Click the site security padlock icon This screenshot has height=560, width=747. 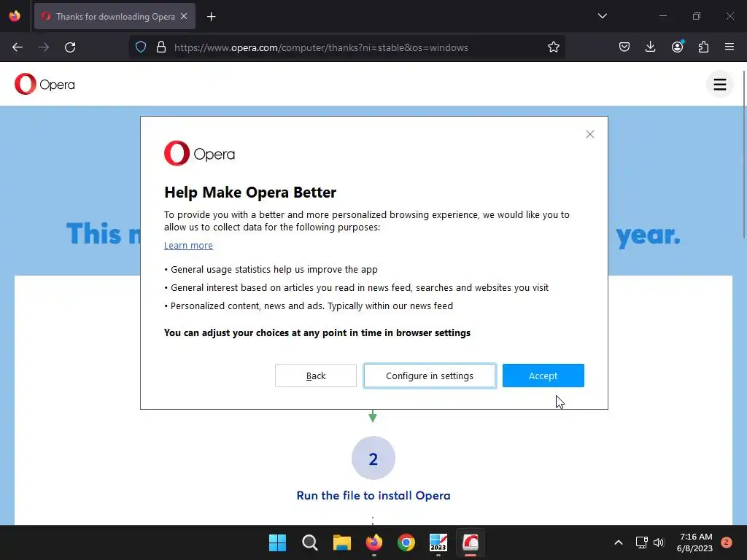click(161, 47)
